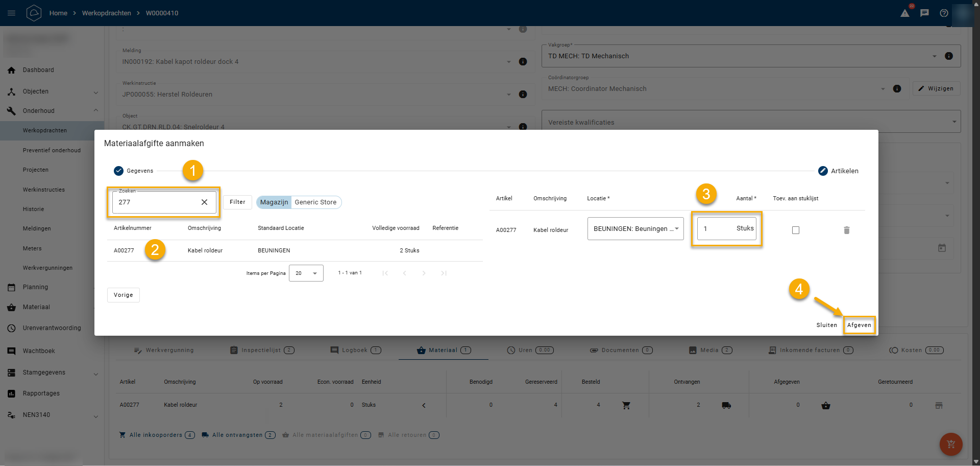Image resolution: width=980 pixels, height=466 pixels.
Task: Clear the search field with the X icon
Action: click(x=204, y=202)
